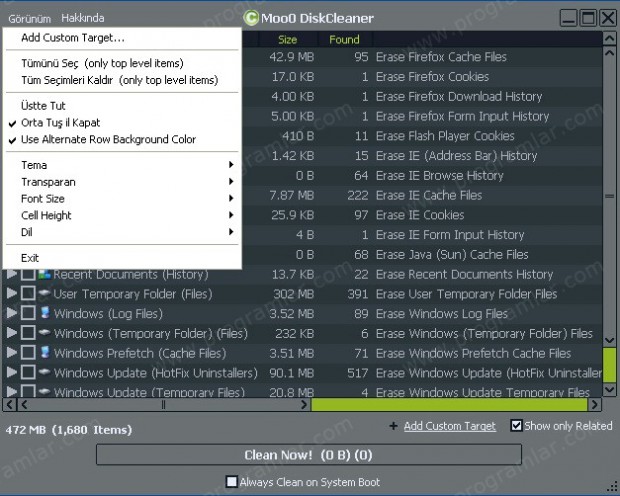The height and width of the screenshot is (496, 620).
Task: Click the pane's inner left arrow
Action: tap(25, 405)
